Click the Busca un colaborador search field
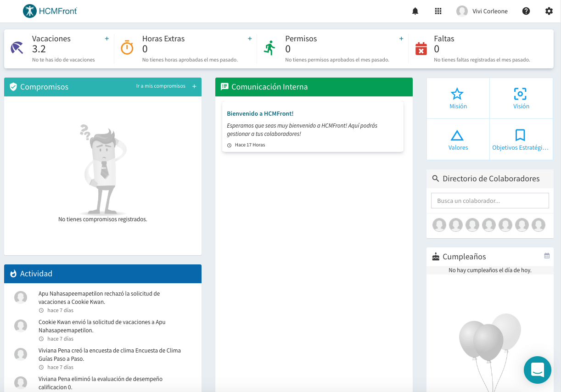561x392 pixels. tap(489, 201)
